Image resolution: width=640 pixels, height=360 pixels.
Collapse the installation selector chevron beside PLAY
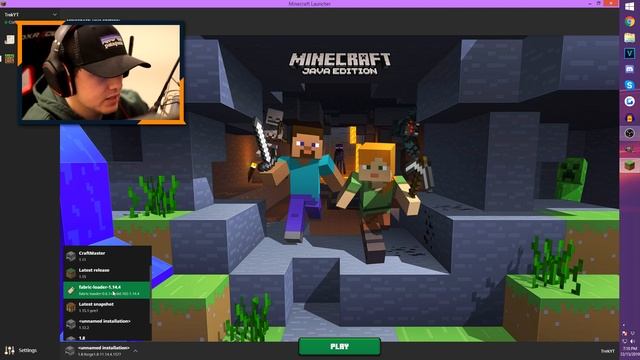coord(135,351)
